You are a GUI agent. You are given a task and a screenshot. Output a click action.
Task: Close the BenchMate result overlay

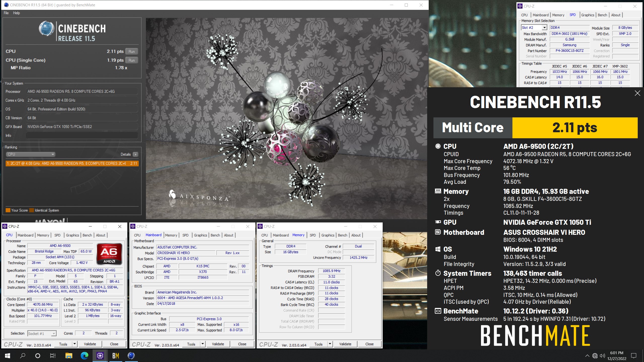[x=637, y=93]
